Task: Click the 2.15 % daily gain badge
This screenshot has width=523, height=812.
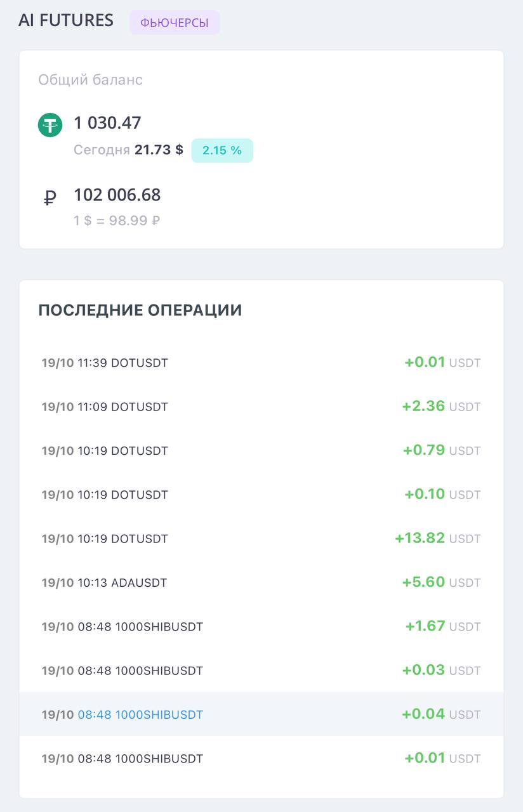Action: point(222,150)
